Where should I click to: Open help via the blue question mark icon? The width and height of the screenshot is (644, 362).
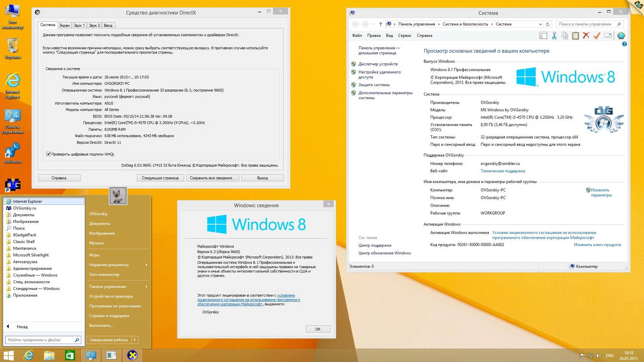(624, 44)
